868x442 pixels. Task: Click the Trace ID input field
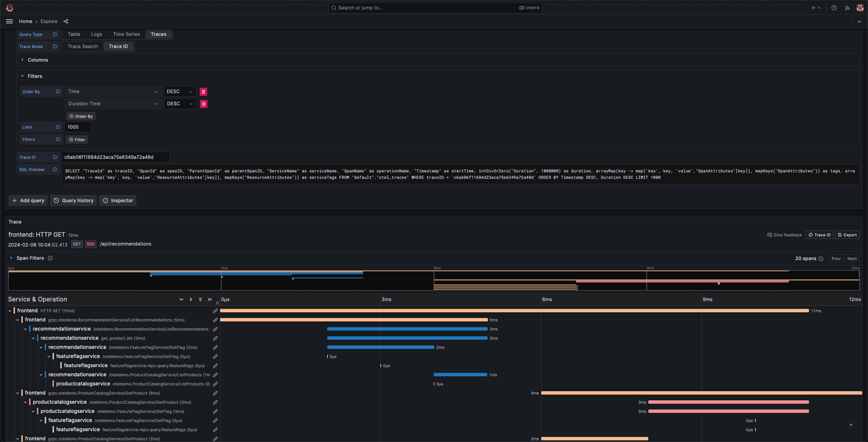tap(115, 157)
